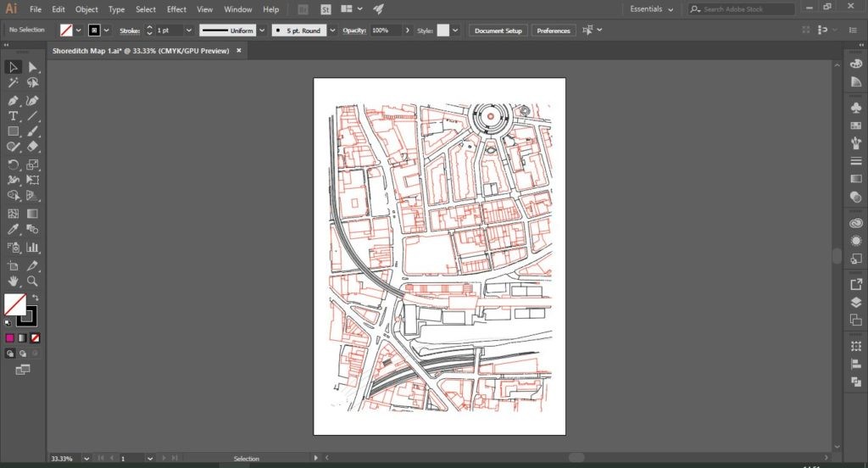Select the Artboard tool
Screen dimensions: 868x468
[14, 265]
